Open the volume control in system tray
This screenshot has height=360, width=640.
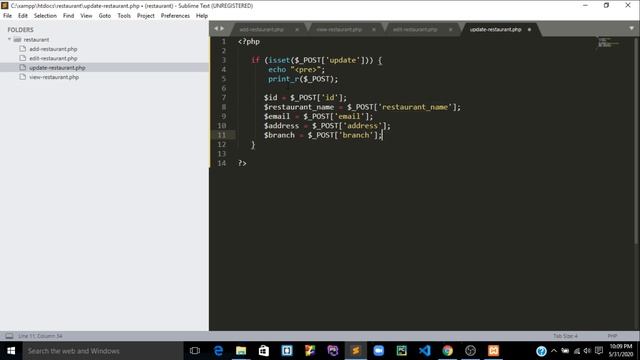coord(587,351)
